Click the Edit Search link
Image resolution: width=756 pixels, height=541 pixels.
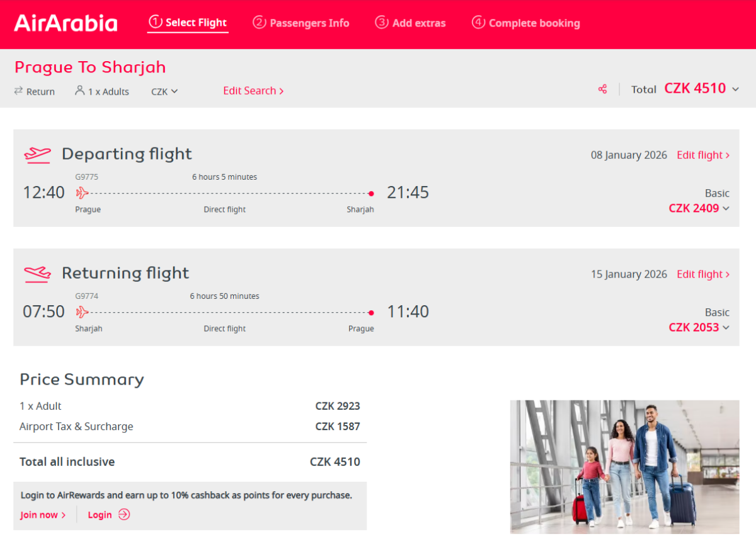coord(253,91)
